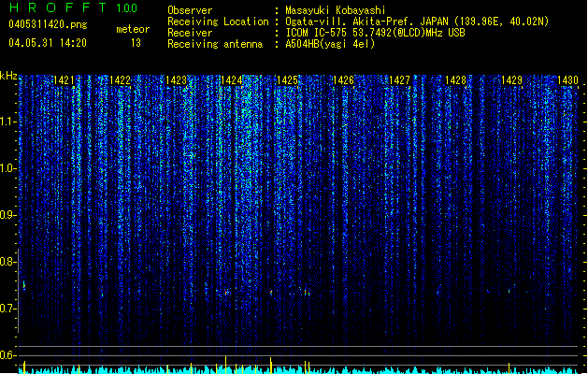Click the kHz axis unit label

8,76
